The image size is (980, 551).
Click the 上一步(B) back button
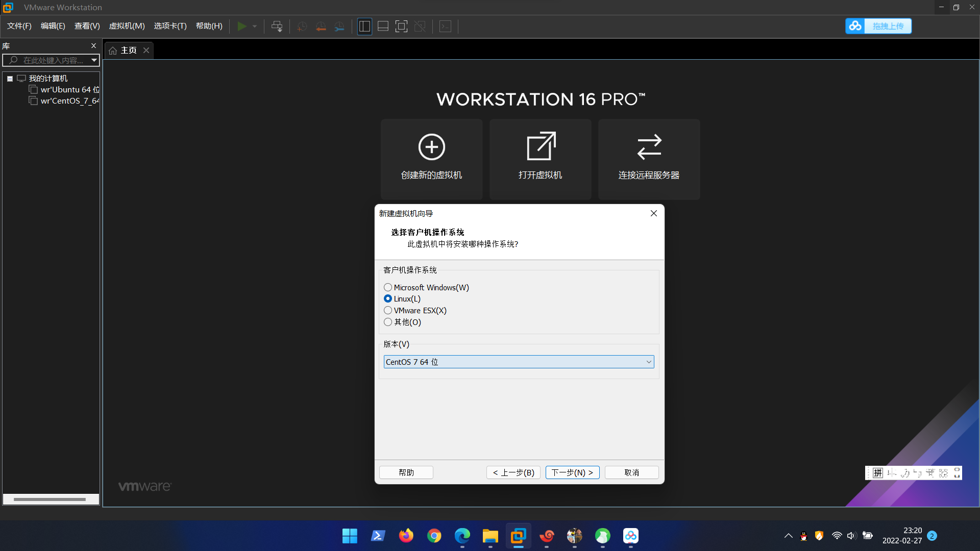pos(513,473)
